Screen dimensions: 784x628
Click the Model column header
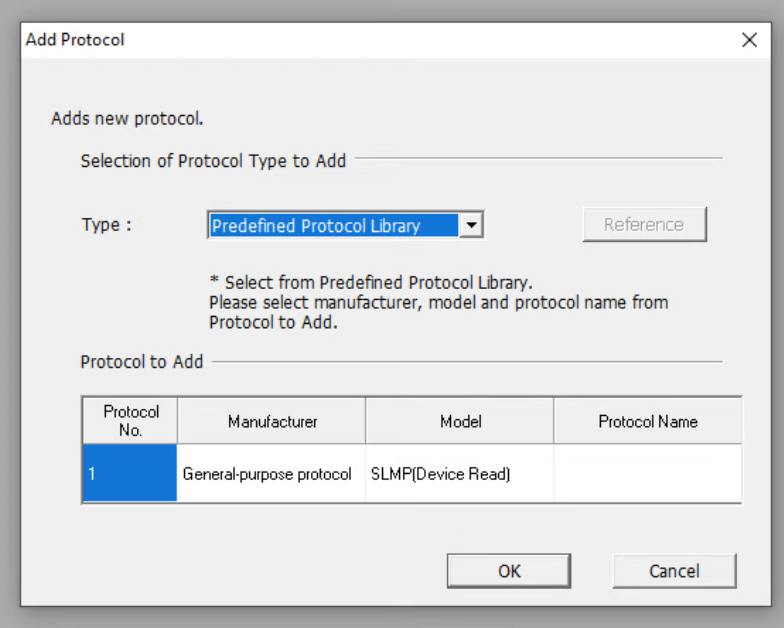click(x=460, y=421)
